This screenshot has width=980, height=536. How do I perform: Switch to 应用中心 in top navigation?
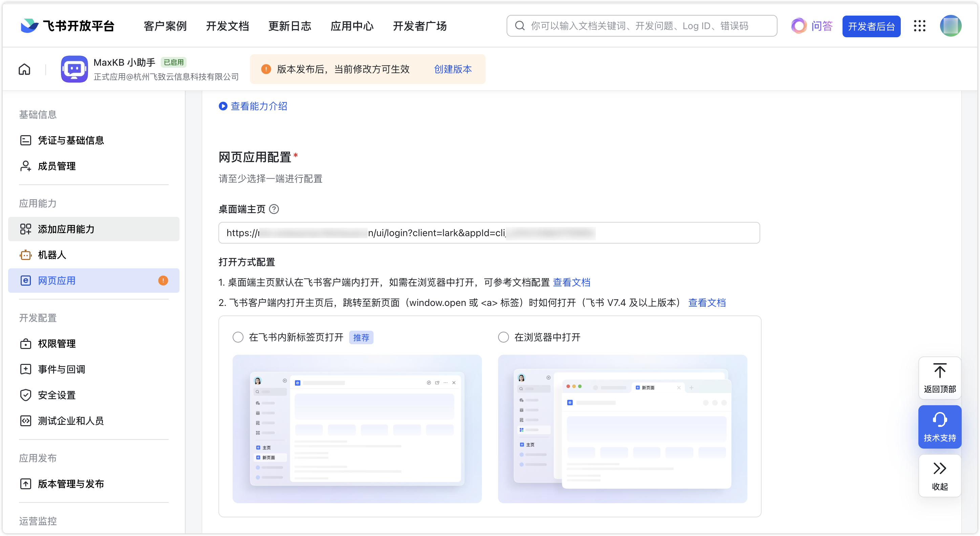pyautogui.click(x=352, y=26)
